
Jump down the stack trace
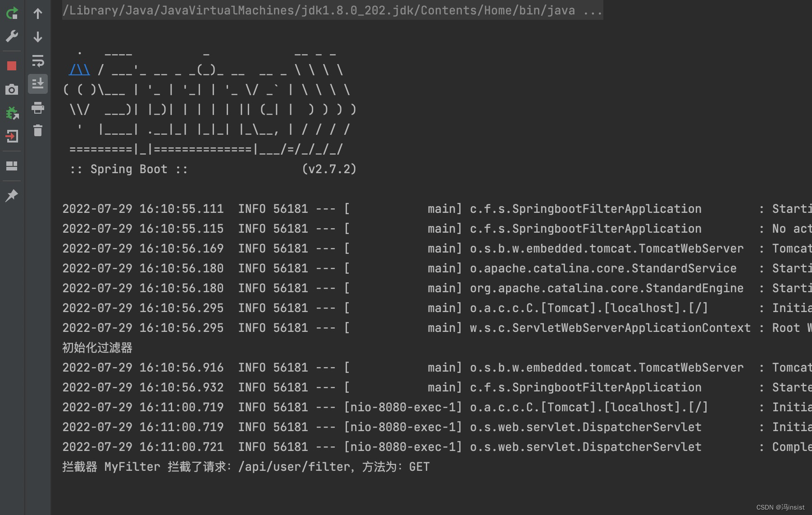tap(38, 37)
